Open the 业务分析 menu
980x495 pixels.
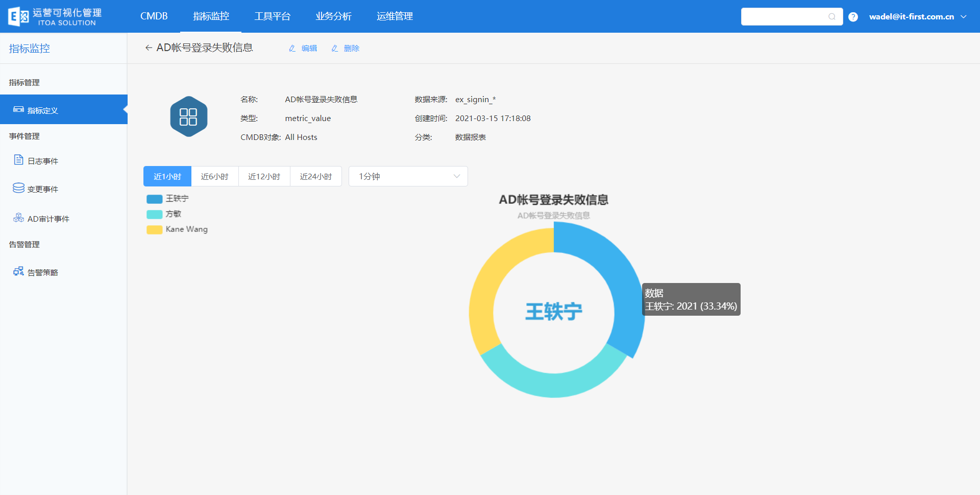pyautogui.click(x=334, y=16)
